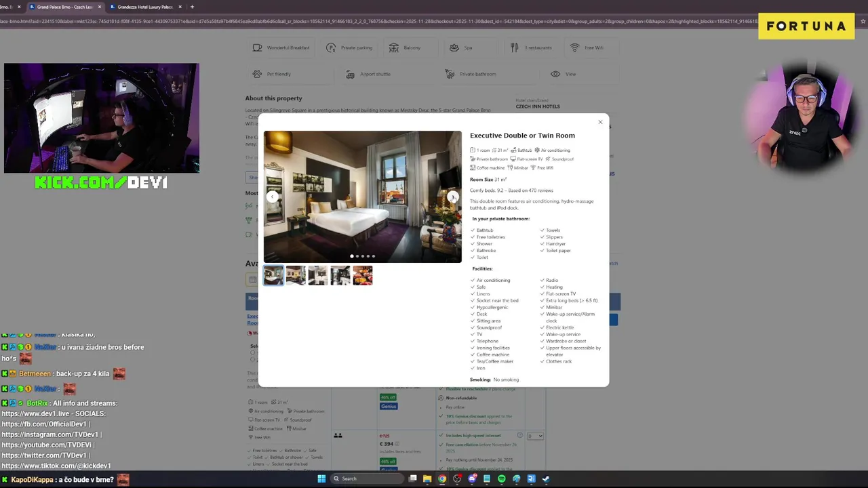Open OBS Studio from the taskbar
Viewport: 868px width, 488px height.
457,479
